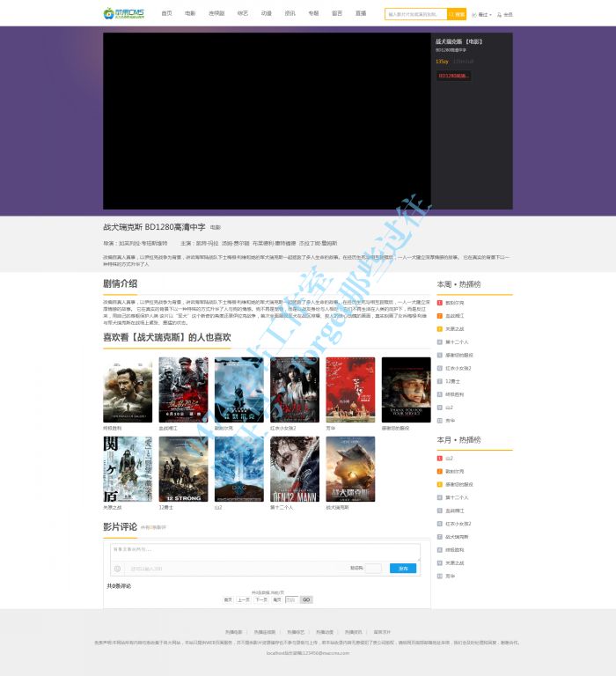Screen dimensions: 616x676
Task: Open the 感谢你的服役 movie poster
Action: (x=406, y=390)
